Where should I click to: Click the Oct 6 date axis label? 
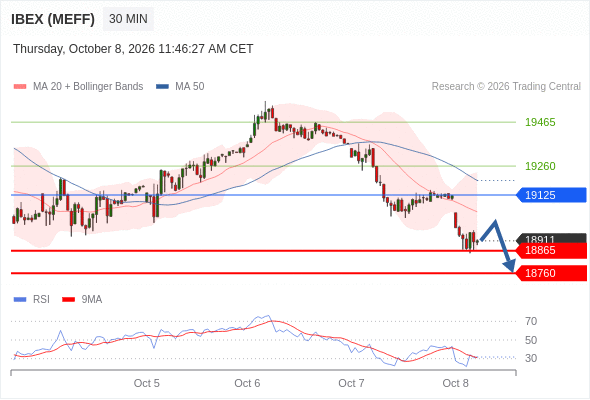pyautogui.click(x=247, y=383)
